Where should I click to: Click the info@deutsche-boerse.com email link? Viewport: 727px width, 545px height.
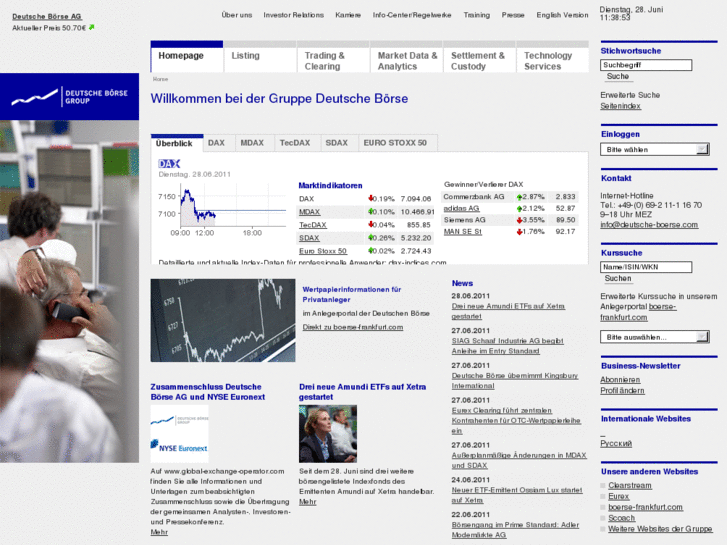click(649, 224)
